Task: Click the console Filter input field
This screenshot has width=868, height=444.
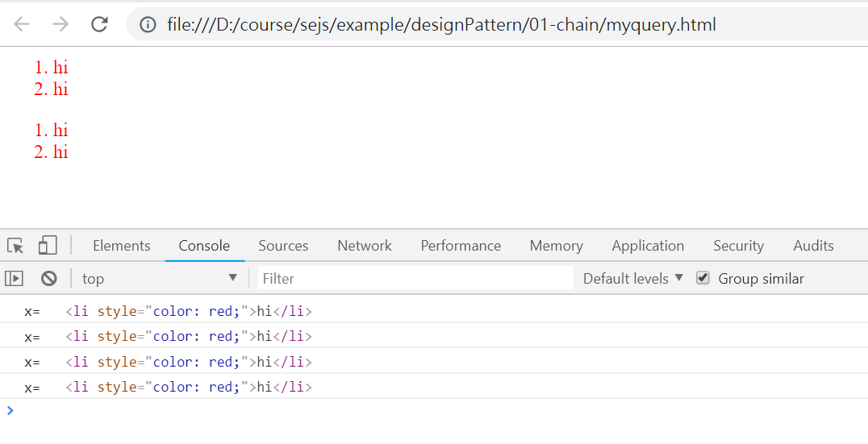Action: coord(415,279)
